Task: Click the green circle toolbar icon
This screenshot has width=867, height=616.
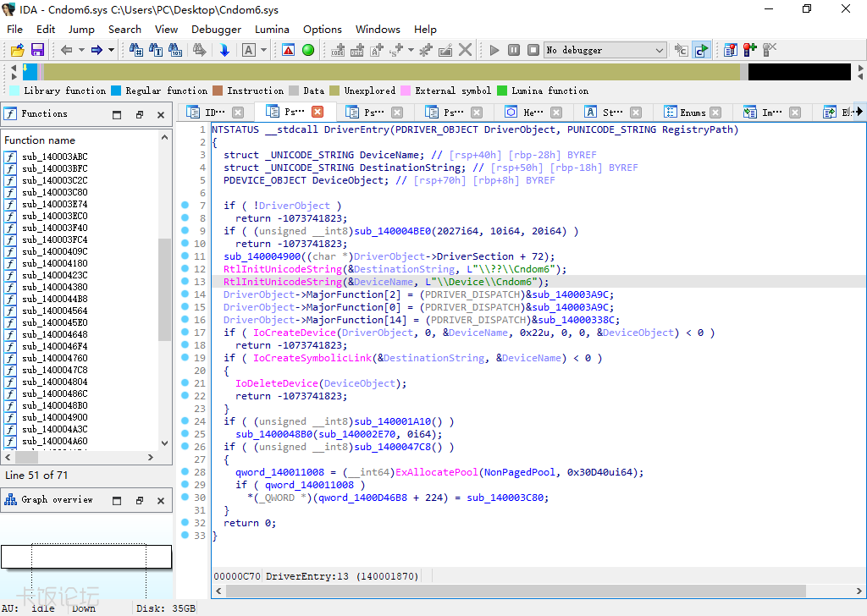Action: pos(308,50)
